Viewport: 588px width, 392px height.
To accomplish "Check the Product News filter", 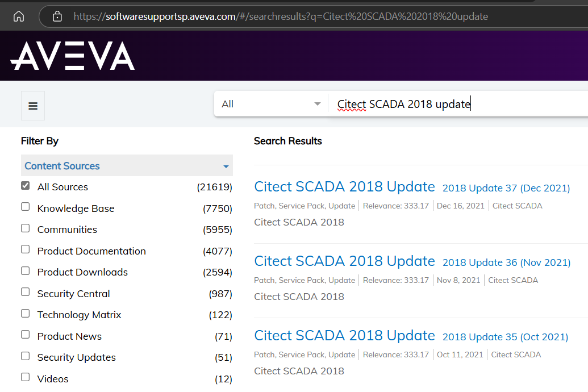I will [x=25, y=335].
